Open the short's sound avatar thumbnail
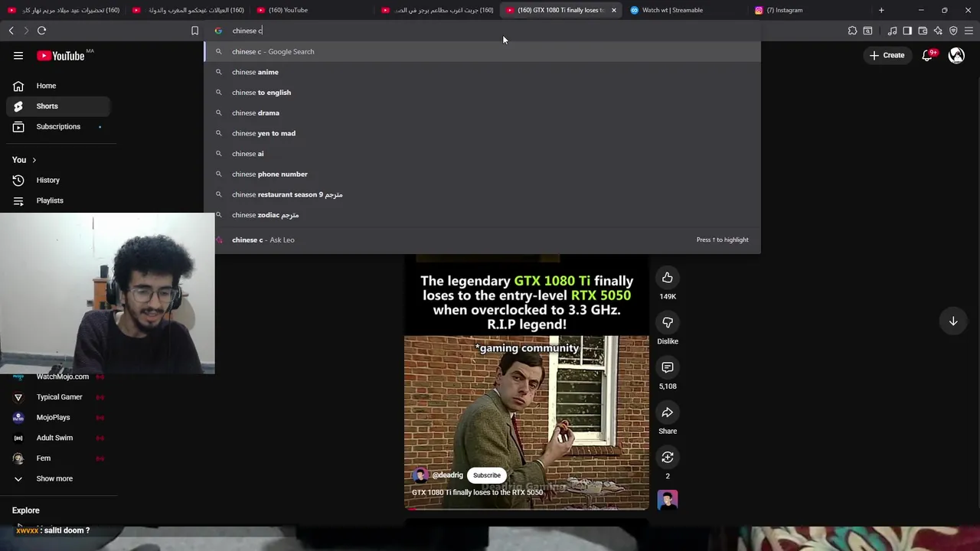 668,500
